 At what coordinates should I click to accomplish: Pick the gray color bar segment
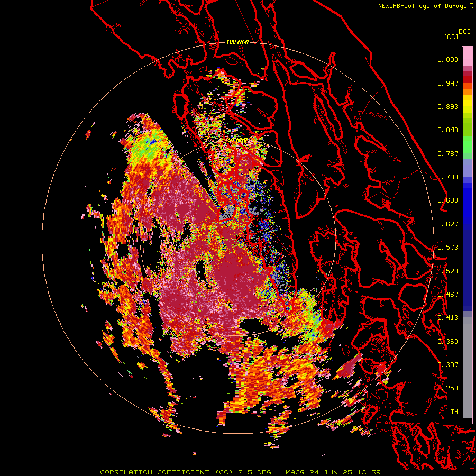(x=467, y=368)
